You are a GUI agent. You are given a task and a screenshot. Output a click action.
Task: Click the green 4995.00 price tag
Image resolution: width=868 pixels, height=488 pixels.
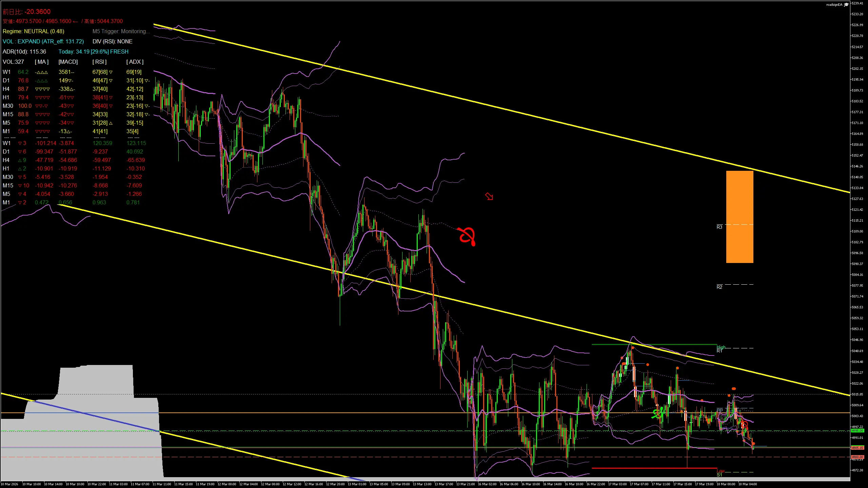[857, 431]
